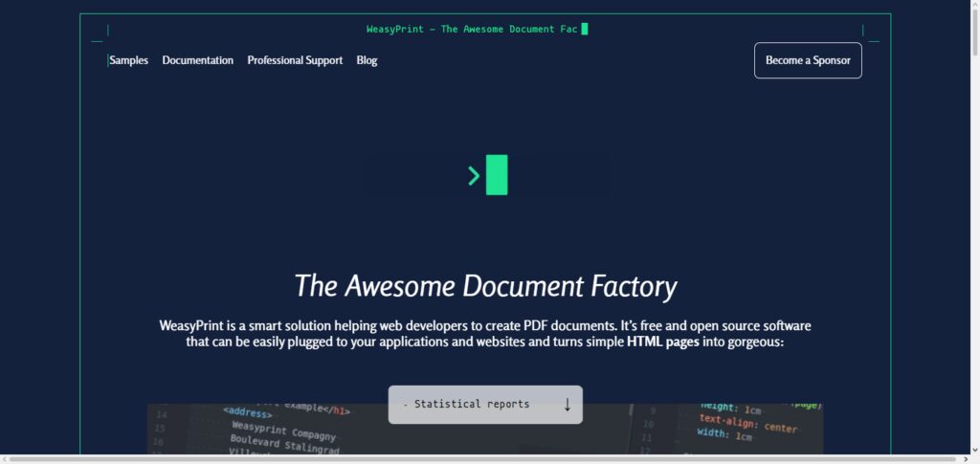Click the code editor screenshot image
Screen dimensions: 980x464
[485, 429]
